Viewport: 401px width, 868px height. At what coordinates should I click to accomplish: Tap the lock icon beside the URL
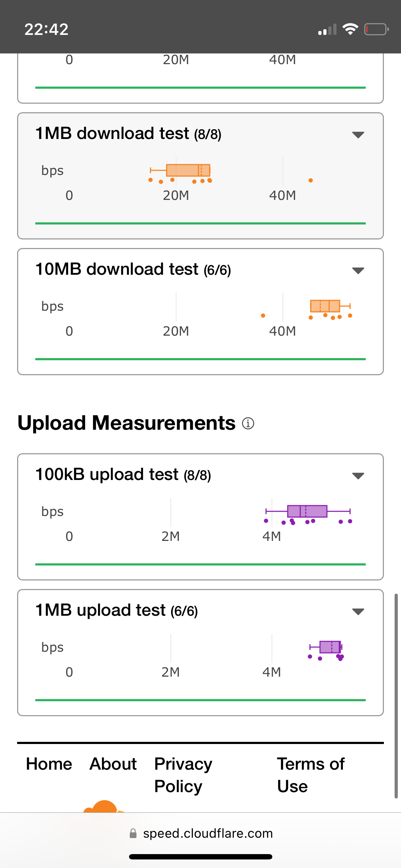pos(133,833)
